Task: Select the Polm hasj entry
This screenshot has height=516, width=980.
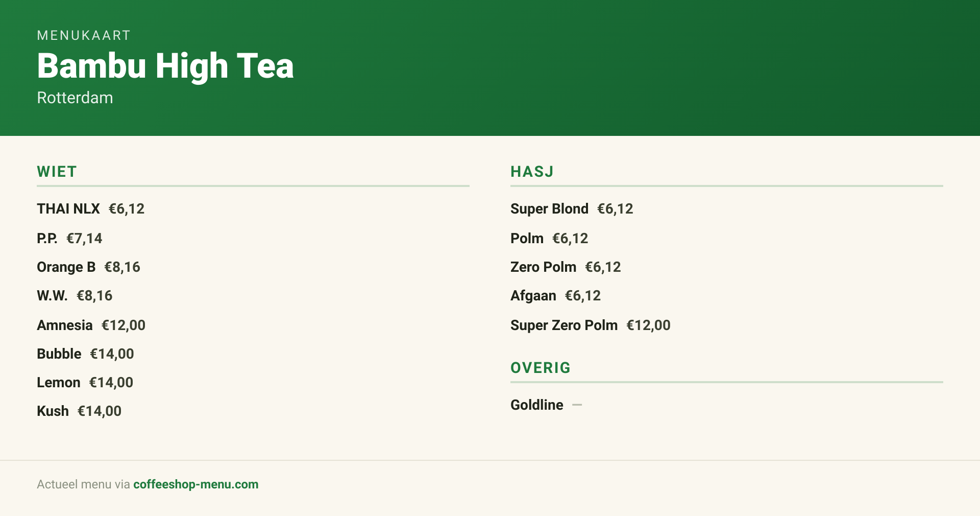Action: (549, 238)
